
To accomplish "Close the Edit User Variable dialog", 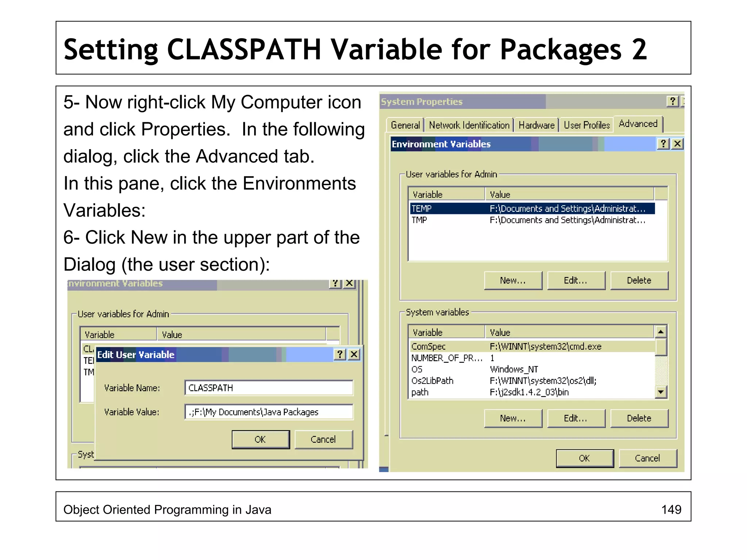I will [x=354, y=354].
